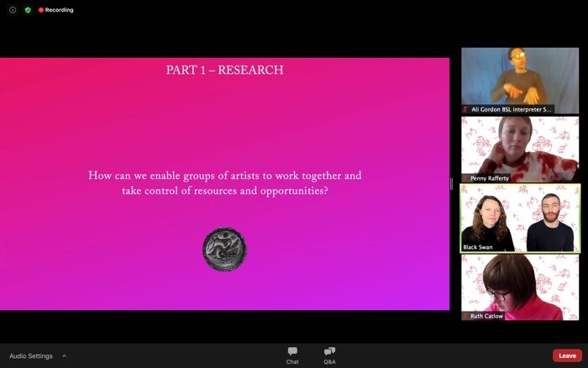Click the red recording dot indicator
Screen dimensions: 588x368
41,10
